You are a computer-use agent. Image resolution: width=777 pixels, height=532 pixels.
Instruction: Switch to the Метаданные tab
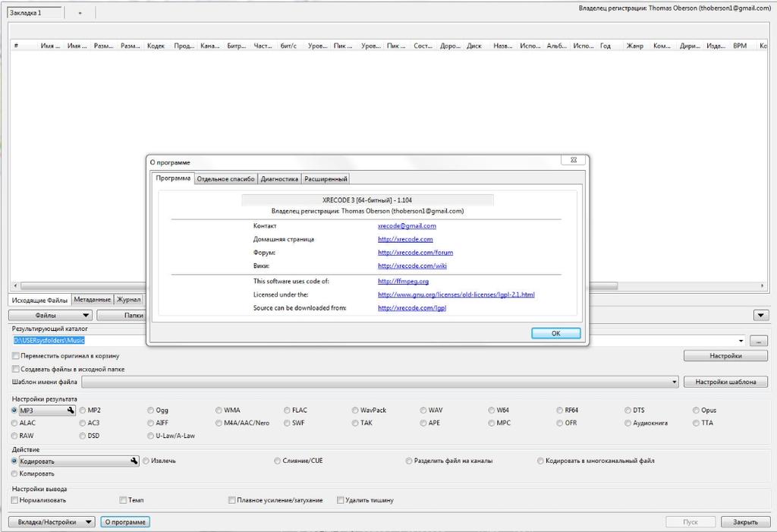pyautogui.click(x=92, y=300)
